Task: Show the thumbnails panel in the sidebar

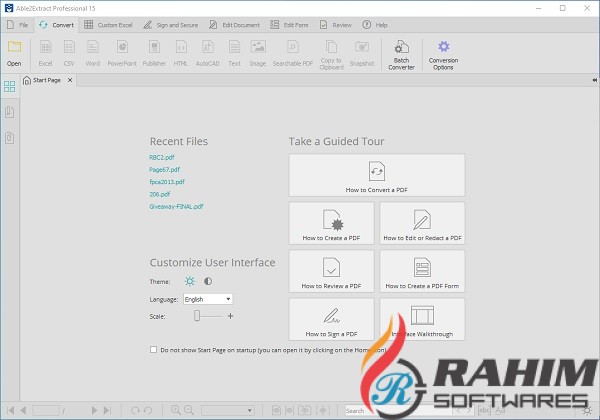Action: click(x=10, y=86)
